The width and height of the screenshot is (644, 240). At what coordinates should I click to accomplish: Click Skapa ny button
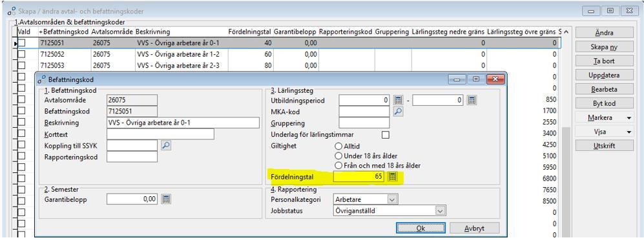[x=604, y=47]
